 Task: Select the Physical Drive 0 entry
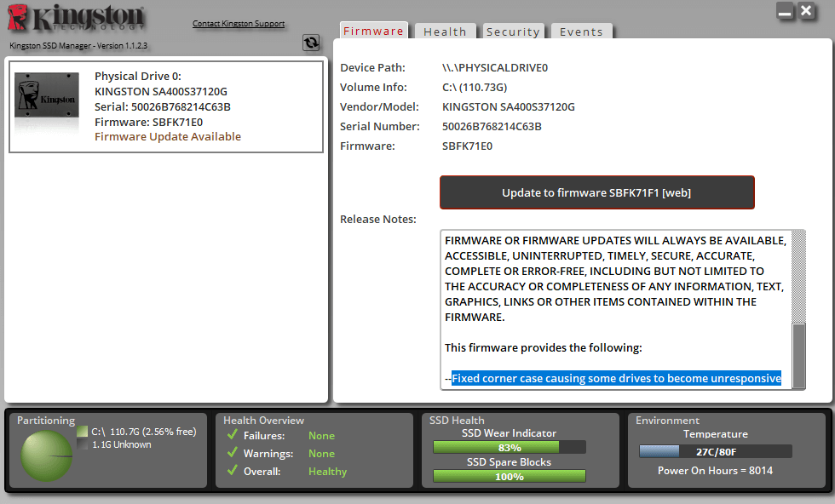166,106
